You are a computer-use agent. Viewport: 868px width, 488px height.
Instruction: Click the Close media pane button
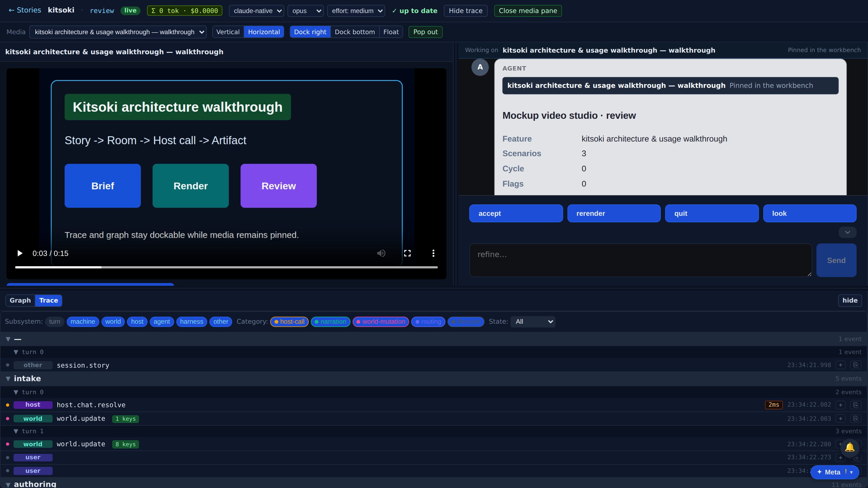point(528,11)
